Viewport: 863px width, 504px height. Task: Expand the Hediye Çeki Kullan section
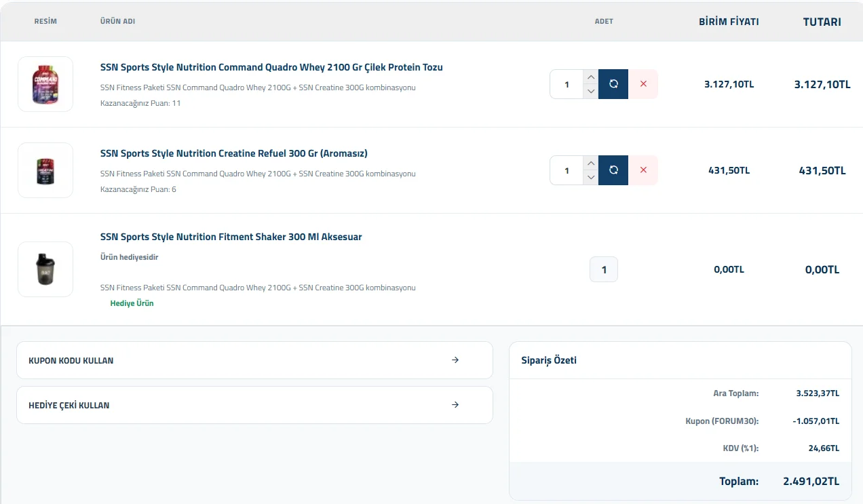[x=254, y=405]
